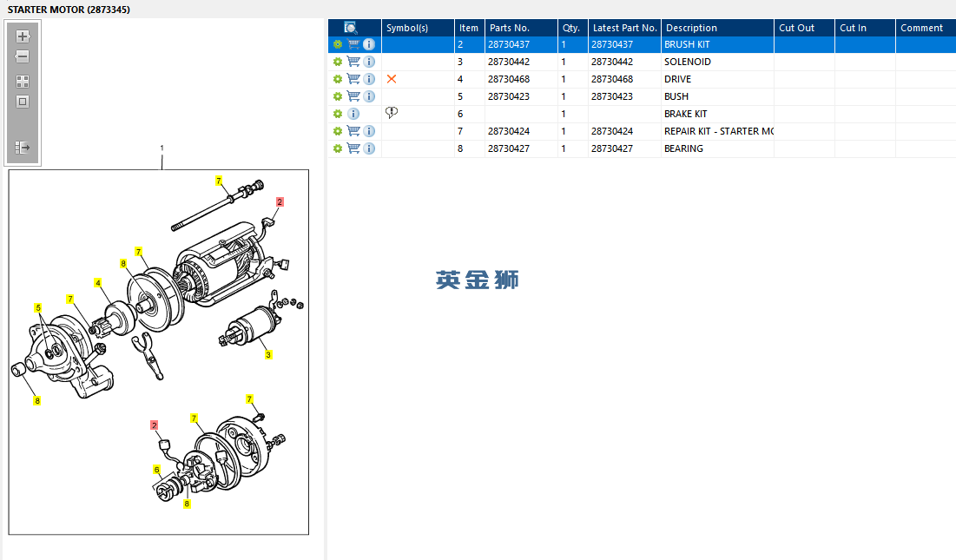Click green gear on SOLENOID row
The height and width of the screenshot is (560, 956).
tap(337, 62)
